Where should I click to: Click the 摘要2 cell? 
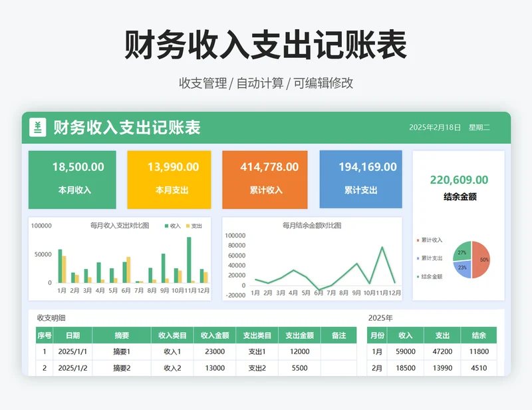click(122, 368)
